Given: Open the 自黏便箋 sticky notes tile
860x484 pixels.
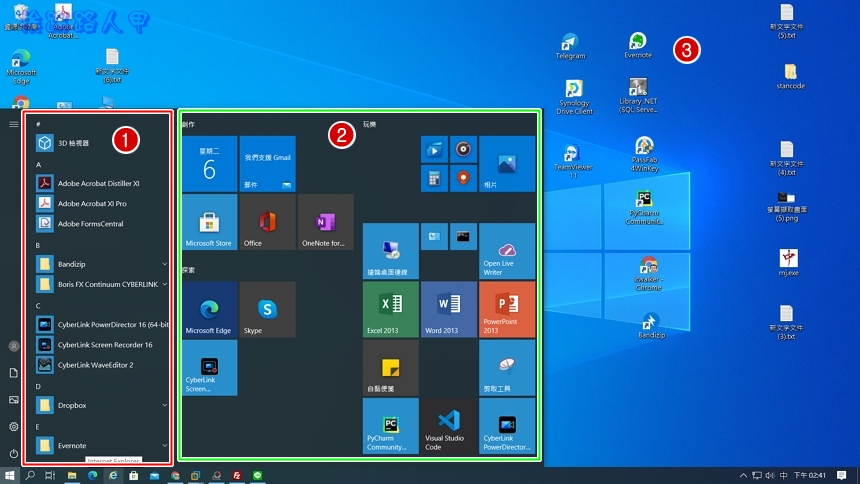Looking at the screenshot, I should 391,368.
